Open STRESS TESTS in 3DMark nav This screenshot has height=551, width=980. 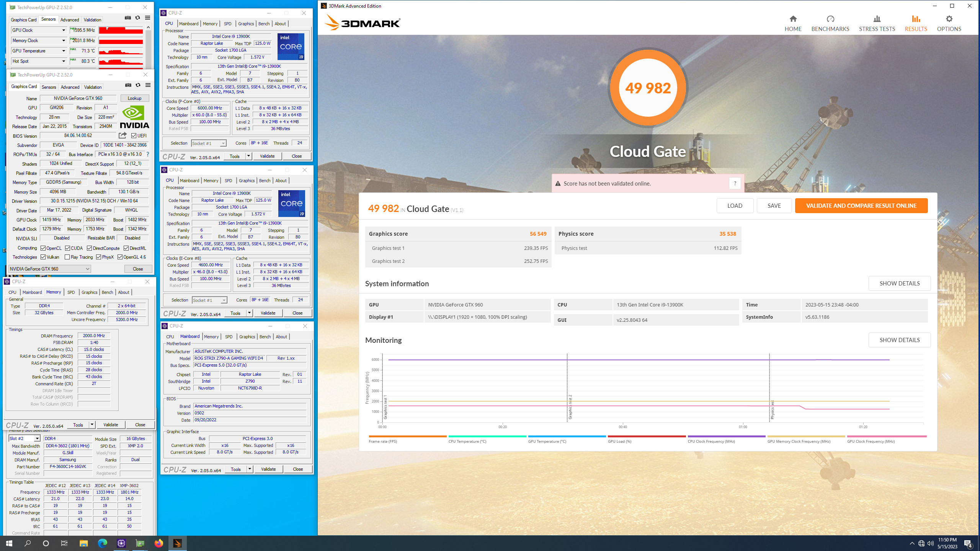coord(877,23)
